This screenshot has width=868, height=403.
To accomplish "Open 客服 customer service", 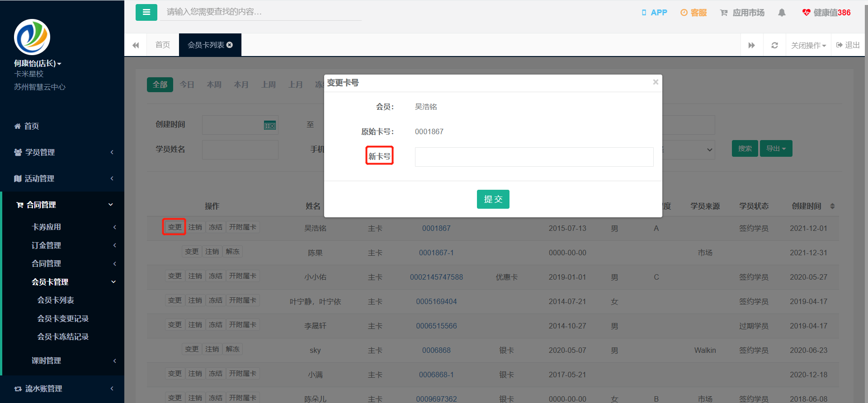I will point(693,13).
